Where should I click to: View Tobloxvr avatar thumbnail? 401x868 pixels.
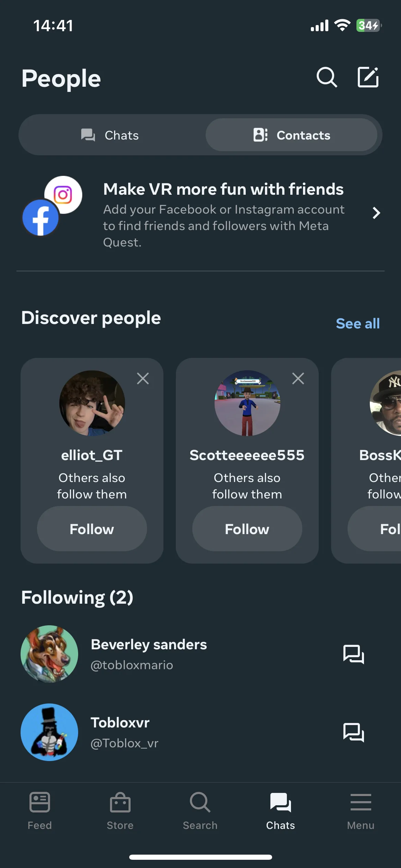point(49,732)
